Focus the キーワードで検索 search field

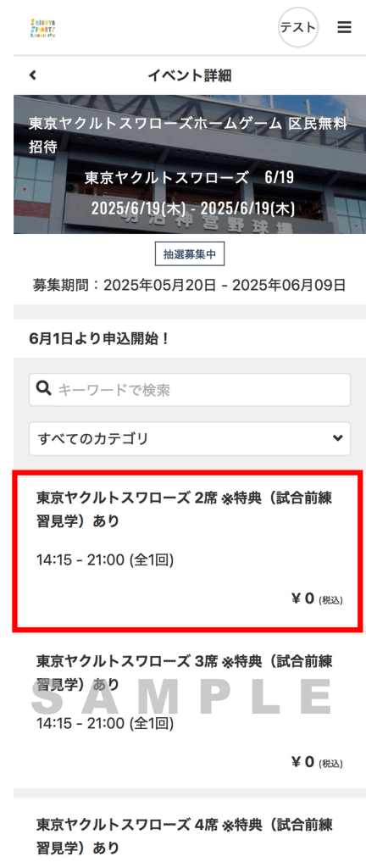pos(190,389)
